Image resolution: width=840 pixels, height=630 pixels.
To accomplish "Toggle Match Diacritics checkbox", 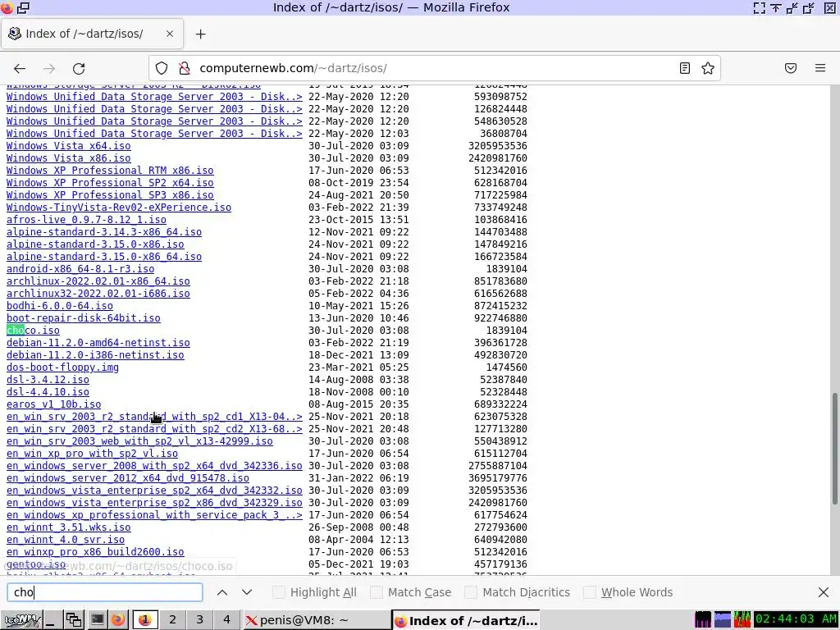I will [x=471, y=592].
